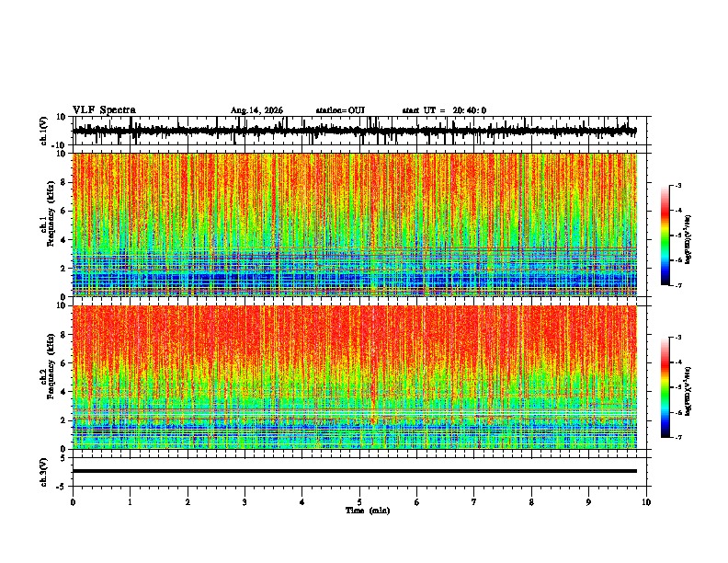Click the flat black ch.3 trace line
728x563 pixels.
coord(355,471)
